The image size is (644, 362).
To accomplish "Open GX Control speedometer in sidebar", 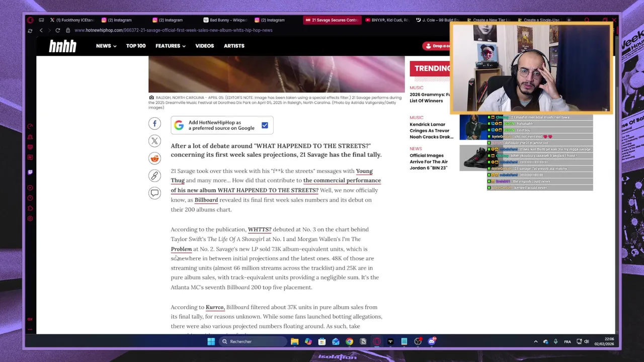I will (x=30, y=127).
